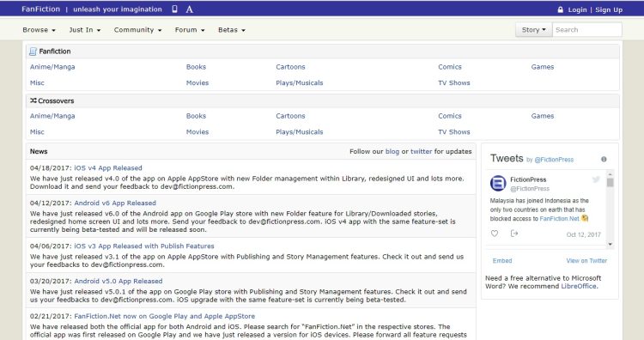Image resolution: width=644 pixels, height=340 pixels.
Task: Click the tweets scrollbar down arrow
Action: [x=611, y=245]
